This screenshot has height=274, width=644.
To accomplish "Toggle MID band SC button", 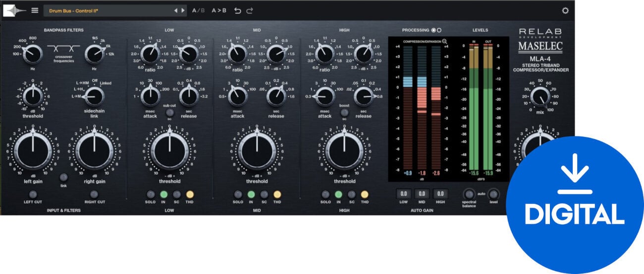I will click(264, 194).
